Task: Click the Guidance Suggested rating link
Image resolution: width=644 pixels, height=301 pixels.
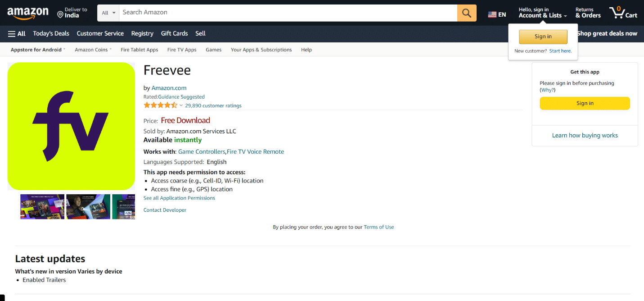Action: 181,97
